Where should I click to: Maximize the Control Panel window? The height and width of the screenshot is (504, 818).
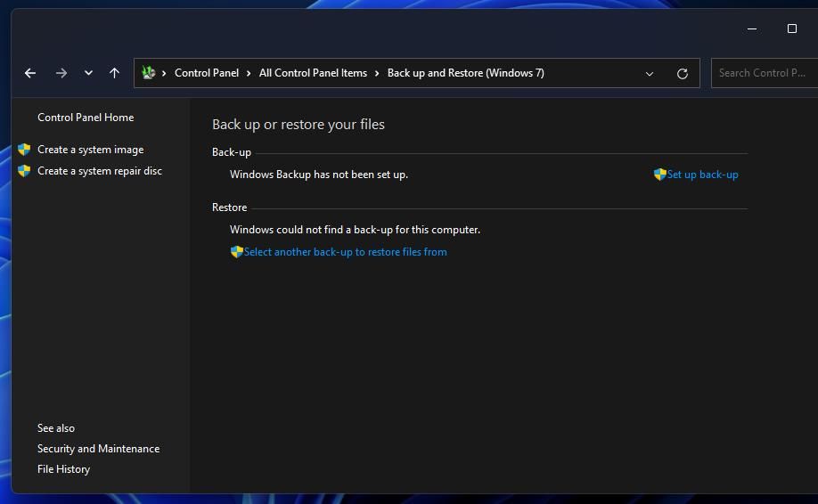(x=791, y=28)
